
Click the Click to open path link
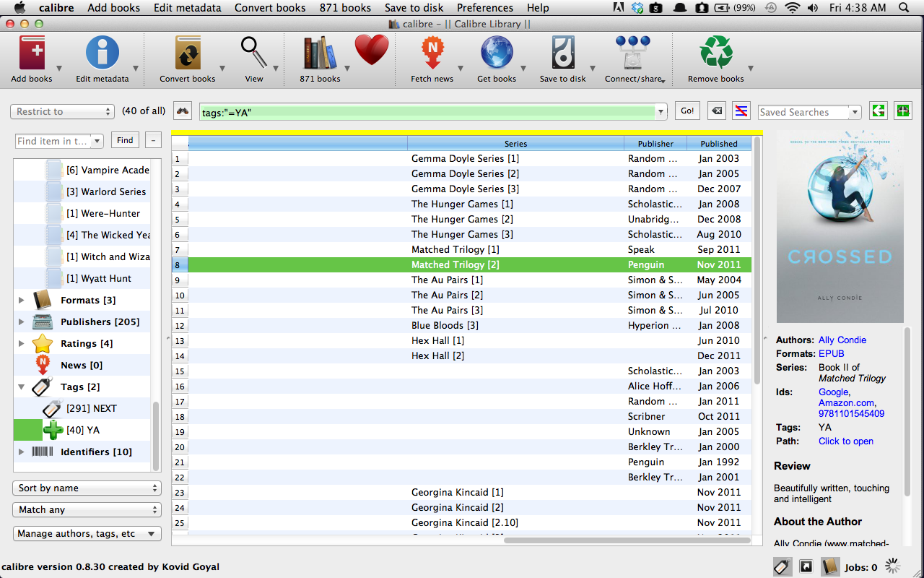(846, 441)
